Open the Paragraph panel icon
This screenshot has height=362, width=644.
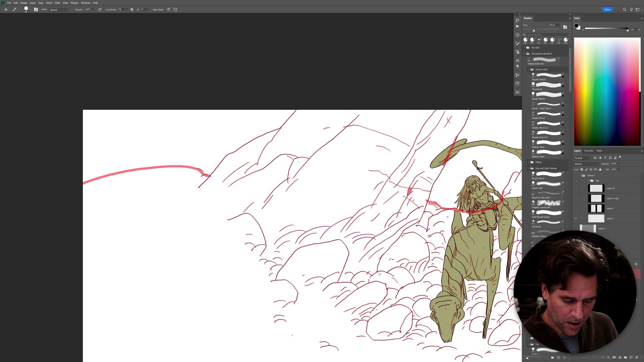(x=517, y=66)
